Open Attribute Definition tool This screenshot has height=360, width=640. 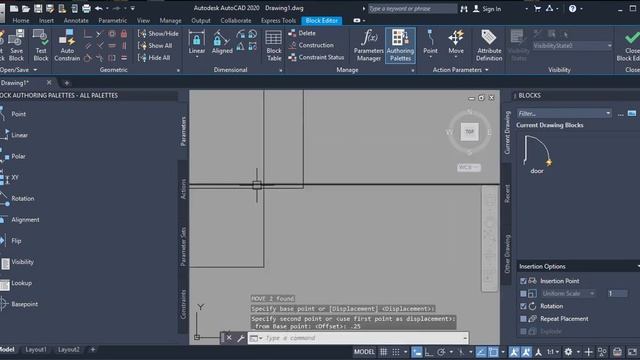point(489,45)
